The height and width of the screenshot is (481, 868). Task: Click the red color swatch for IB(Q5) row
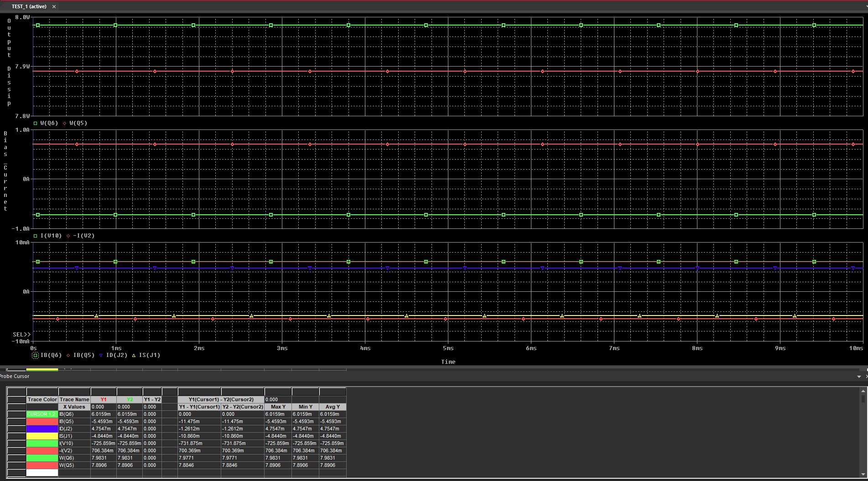pos(42,421)
